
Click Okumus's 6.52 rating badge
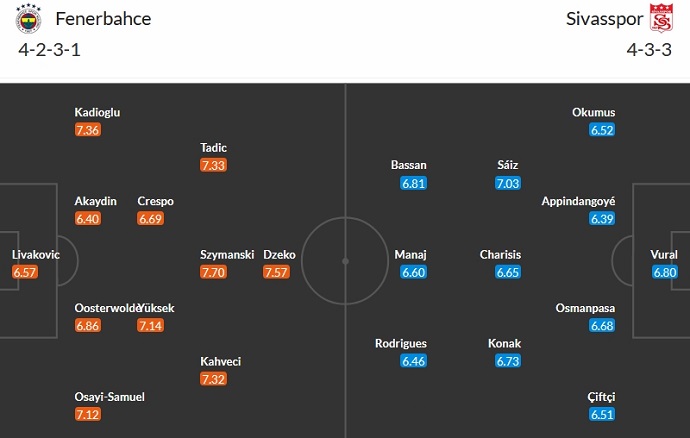pyautogui.click(x=603, y=130)
